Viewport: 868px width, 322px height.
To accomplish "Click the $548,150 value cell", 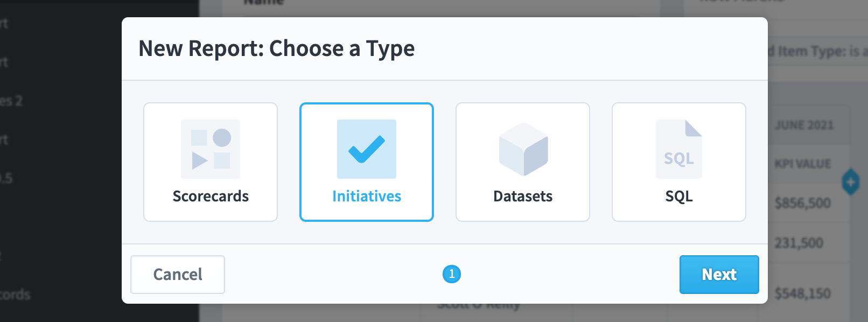I will 803,293.
